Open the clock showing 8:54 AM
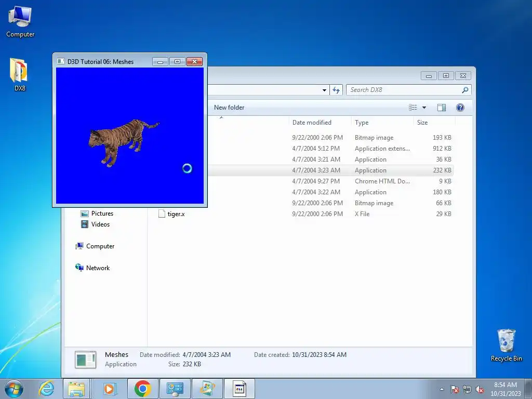The image size is (532, 399). coord(505,389)
